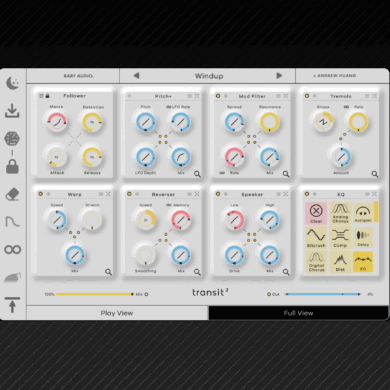This screenshot has width=390, height=390.
Task: Click the padlock icon in the sidebar
Action: point(12,166)
